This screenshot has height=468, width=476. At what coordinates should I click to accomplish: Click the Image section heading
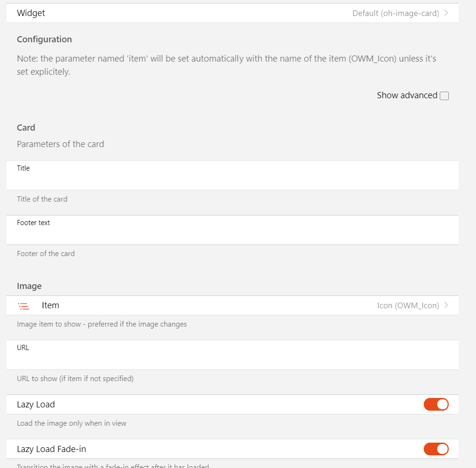pyautogui.click(x=29, y=286)
